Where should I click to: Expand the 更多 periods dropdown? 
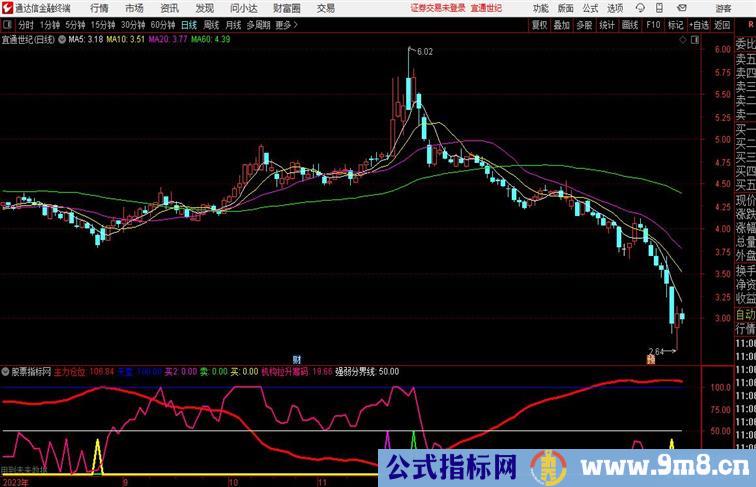pyautogui.click(x=288, y=25)
